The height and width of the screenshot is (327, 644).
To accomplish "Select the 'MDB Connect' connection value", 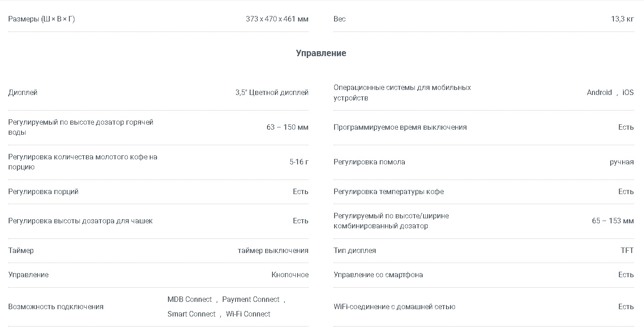I will [x=189, y=300].
